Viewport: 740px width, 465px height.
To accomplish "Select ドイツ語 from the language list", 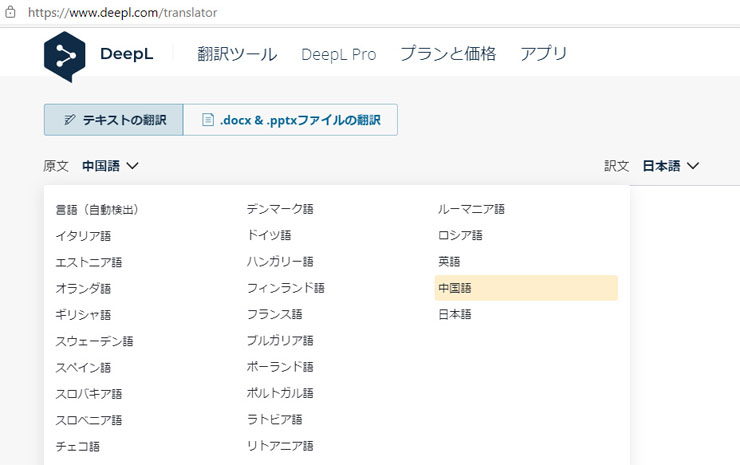I will click(x=269, y=235).
